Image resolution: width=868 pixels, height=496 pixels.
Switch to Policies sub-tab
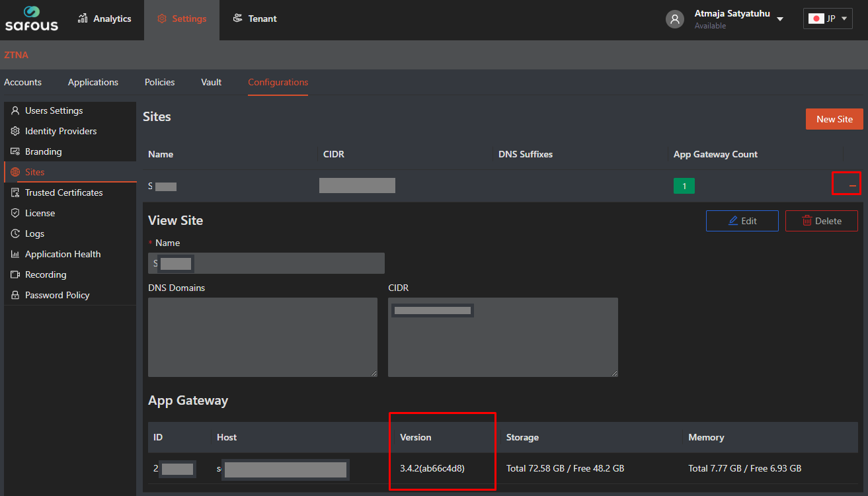(x=159, y=82)
